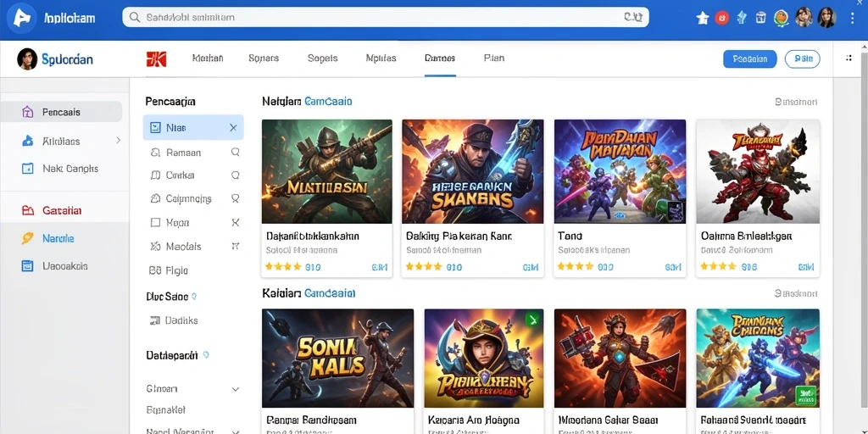Viewport: 868px width, 434px height.
Task: Click the red Gatatiai sidebar icon
Action: tap(28, 210)
